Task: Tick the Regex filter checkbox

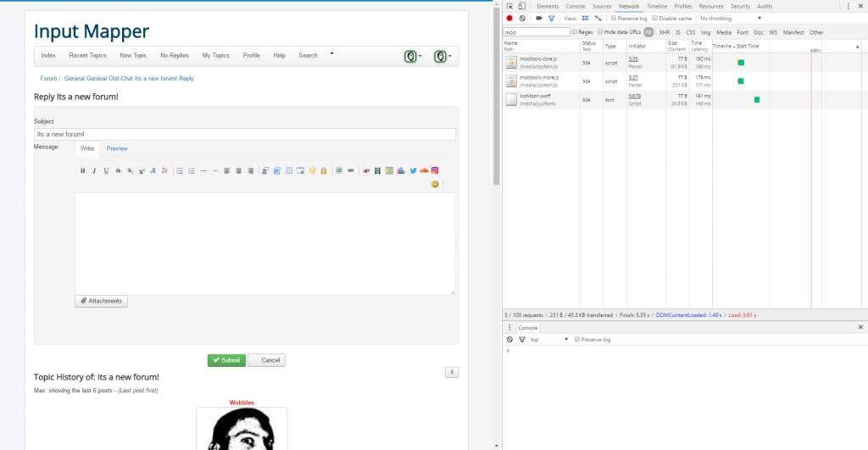Action: point(575,32)
